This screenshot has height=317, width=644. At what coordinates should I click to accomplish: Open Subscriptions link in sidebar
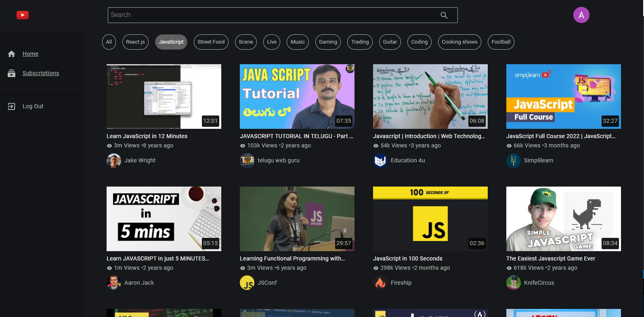(41, 73)
